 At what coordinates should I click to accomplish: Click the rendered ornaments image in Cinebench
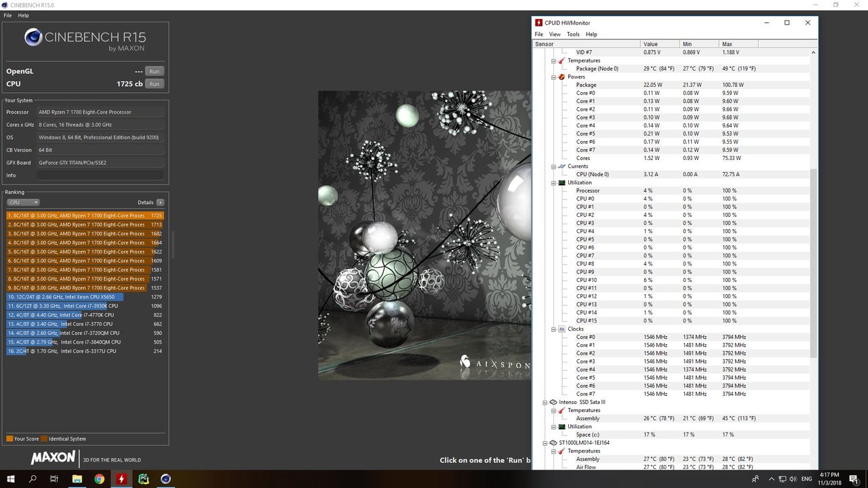425,235
